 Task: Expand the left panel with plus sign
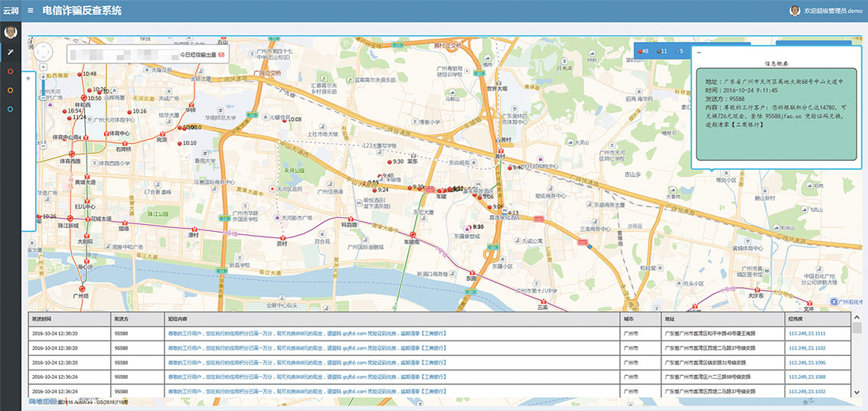coord(28,78)
